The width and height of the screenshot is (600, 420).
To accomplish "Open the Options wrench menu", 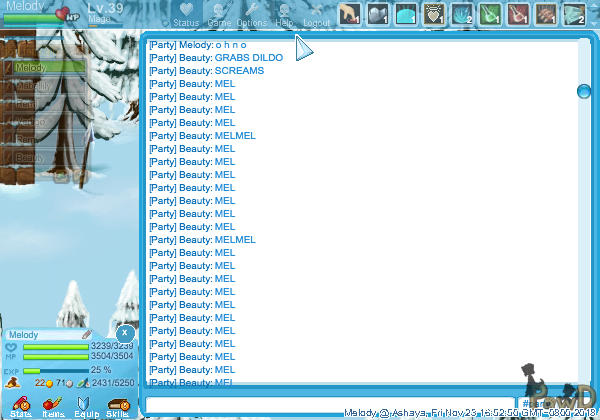I will pos(252,13).
